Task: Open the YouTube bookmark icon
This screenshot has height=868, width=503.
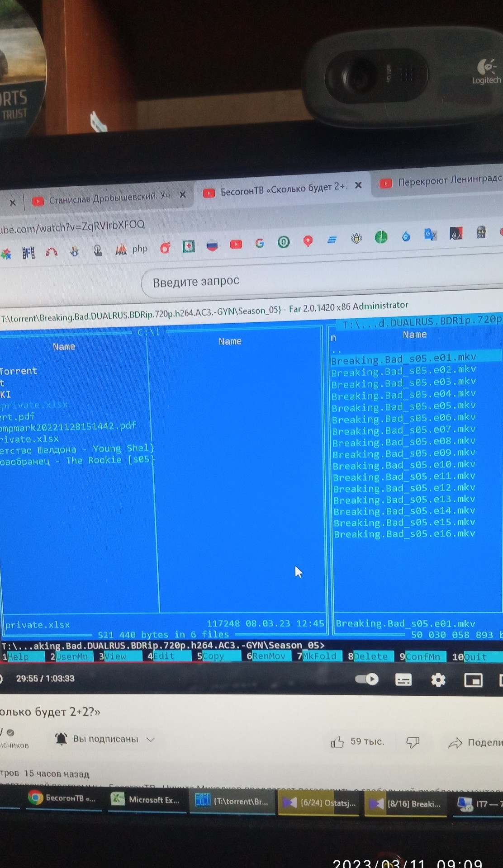Action: (236, 245)
